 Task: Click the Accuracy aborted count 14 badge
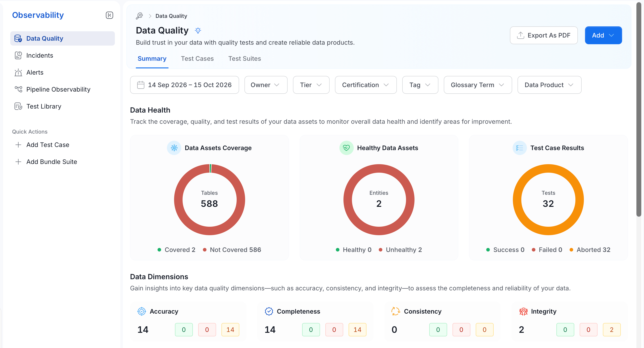click(230, 329)
